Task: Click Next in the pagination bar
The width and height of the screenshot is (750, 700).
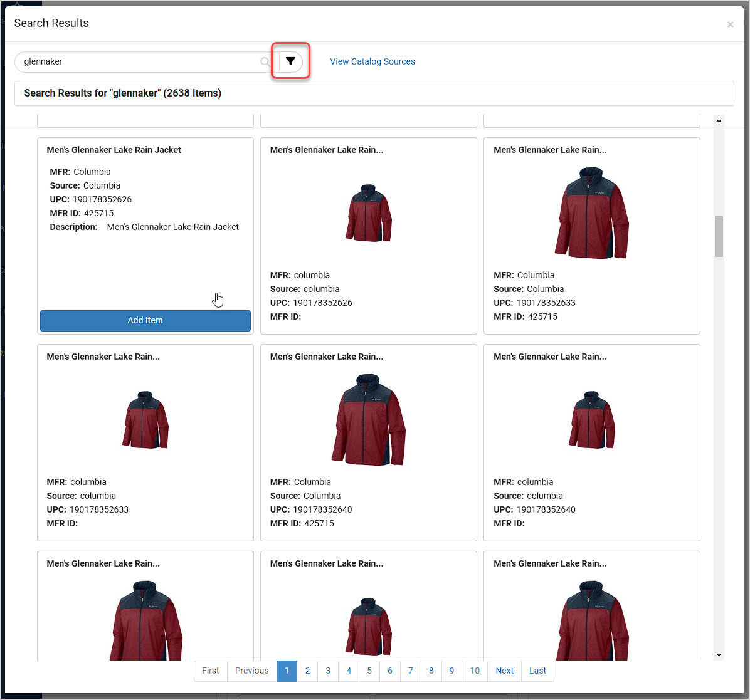Action: 505,671
